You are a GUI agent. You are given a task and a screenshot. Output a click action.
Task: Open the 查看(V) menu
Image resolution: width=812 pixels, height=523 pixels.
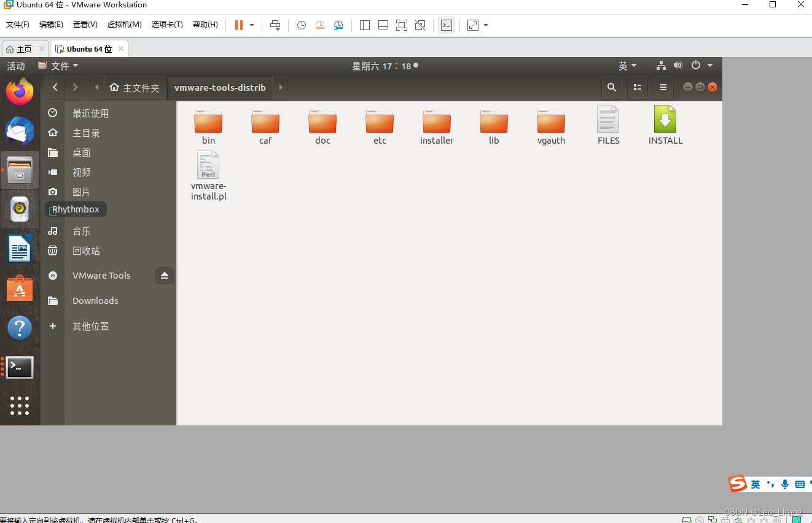[85, 25]
